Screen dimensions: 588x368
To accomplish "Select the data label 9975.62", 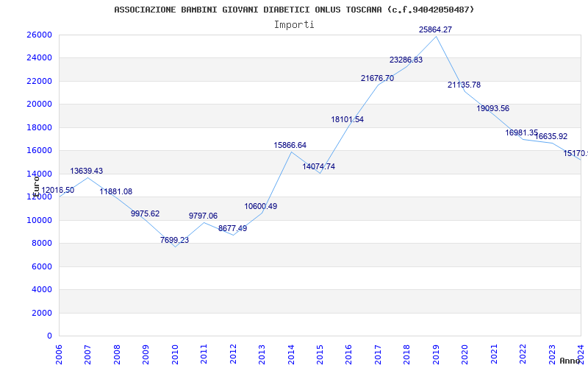I will pos(145,213).
